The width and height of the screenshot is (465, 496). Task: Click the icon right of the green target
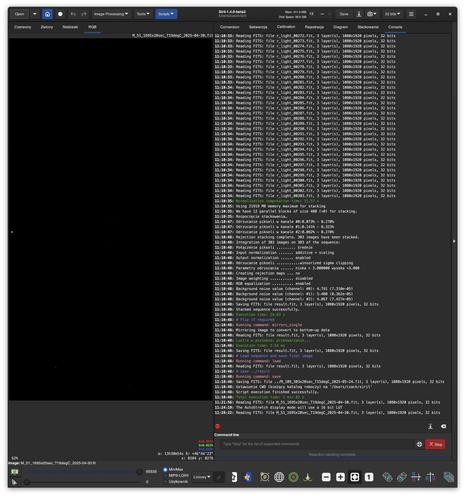tap(308, 477)
